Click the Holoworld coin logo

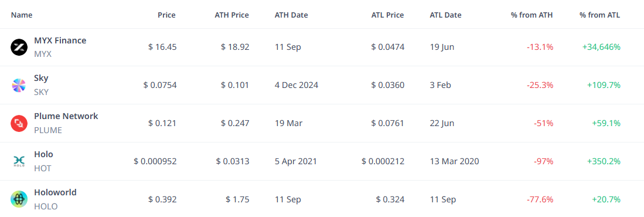(x=19, y=199)
